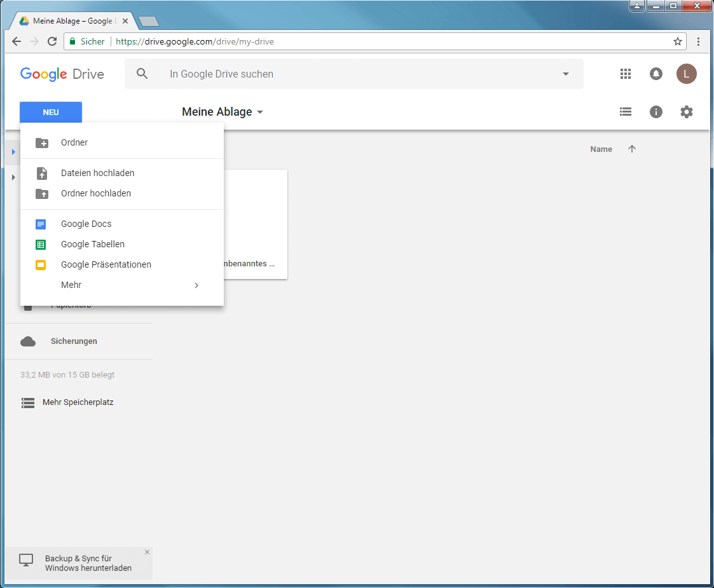
Task: Click the Sicherungen cloud icon
Action: (x=28, y=341)
